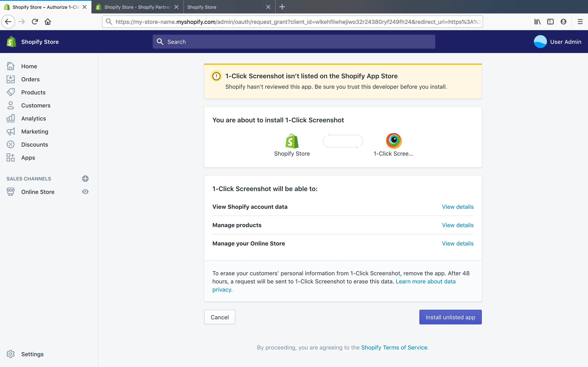The height and width of the screenshot is (367, 588).
Task: Toggle the browser sidebar panel icon
Action: pos(550,22)
